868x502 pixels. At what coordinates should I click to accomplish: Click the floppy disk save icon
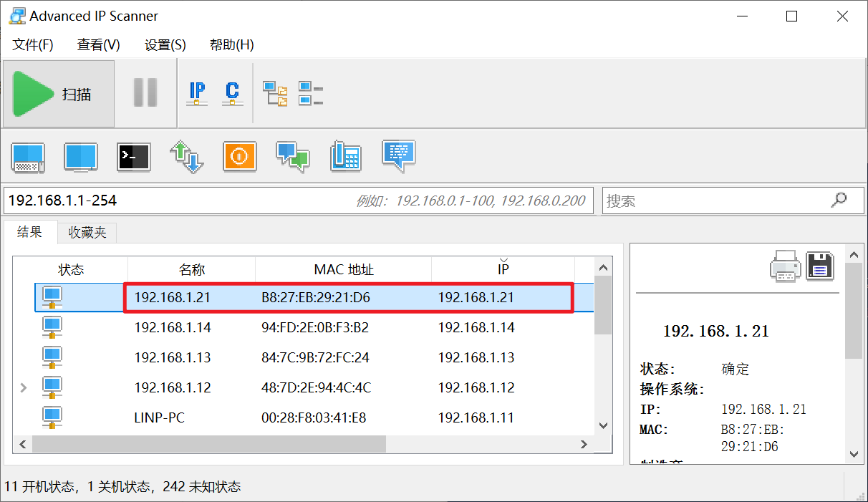click(x=821, y=265)
